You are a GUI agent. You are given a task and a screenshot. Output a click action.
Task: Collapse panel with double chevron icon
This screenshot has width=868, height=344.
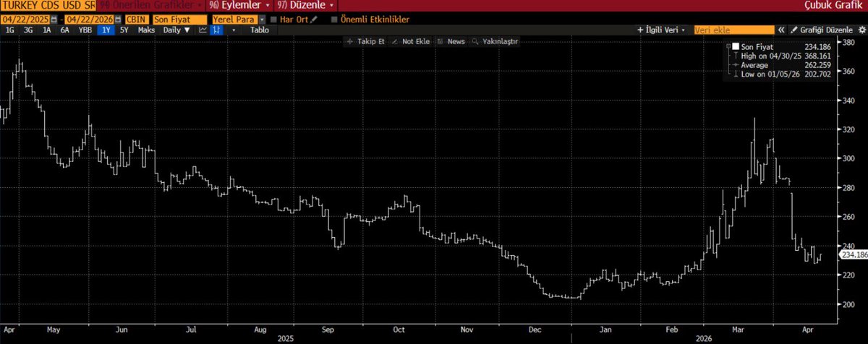click(781, 30)
